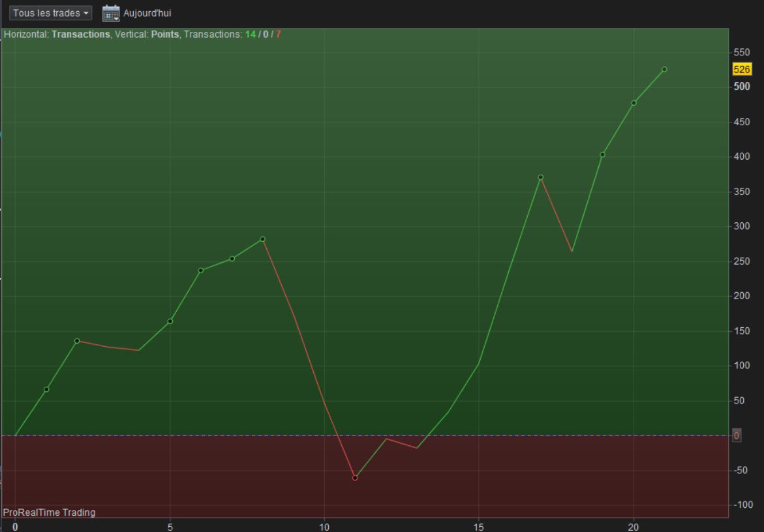Click the small arrow on the Tous les trades box
This screenshot has width=764, height=532.
(x=85, y=13)
